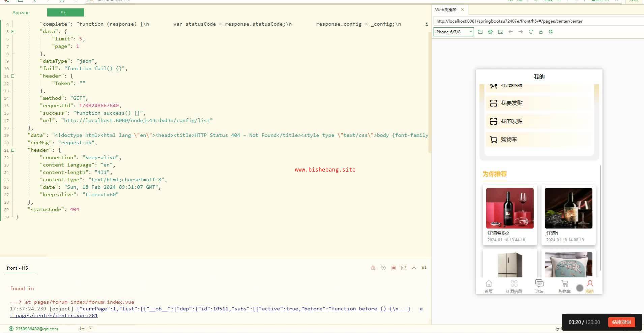This screenshot has height=333, width=644.
Task: Open the web browser settings gear icon
Action: [490, 32]
